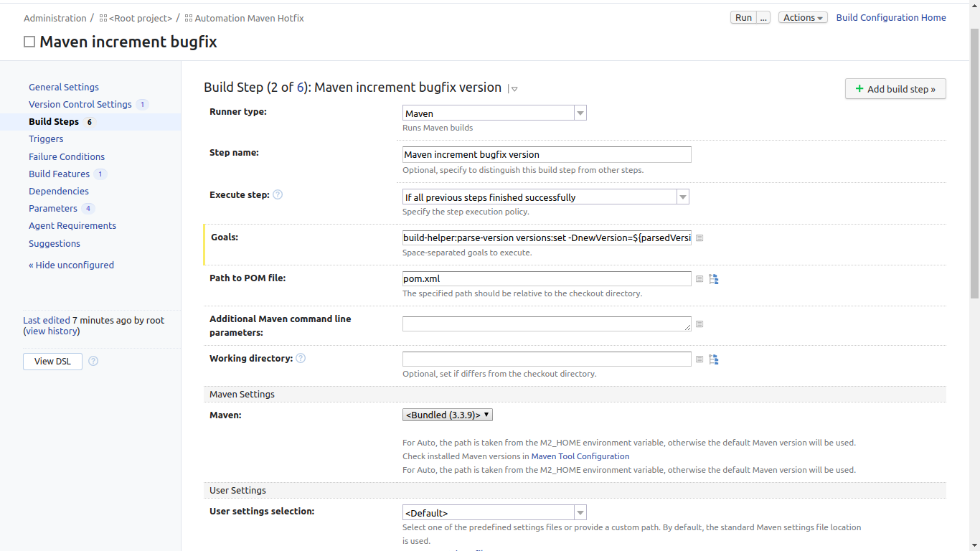
Task: Click help icon next to Working directory
Action: 301,358
